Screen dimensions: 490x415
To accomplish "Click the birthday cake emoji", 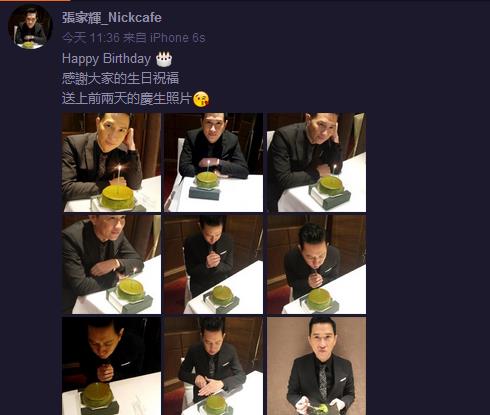I will [x=164, y=59].
